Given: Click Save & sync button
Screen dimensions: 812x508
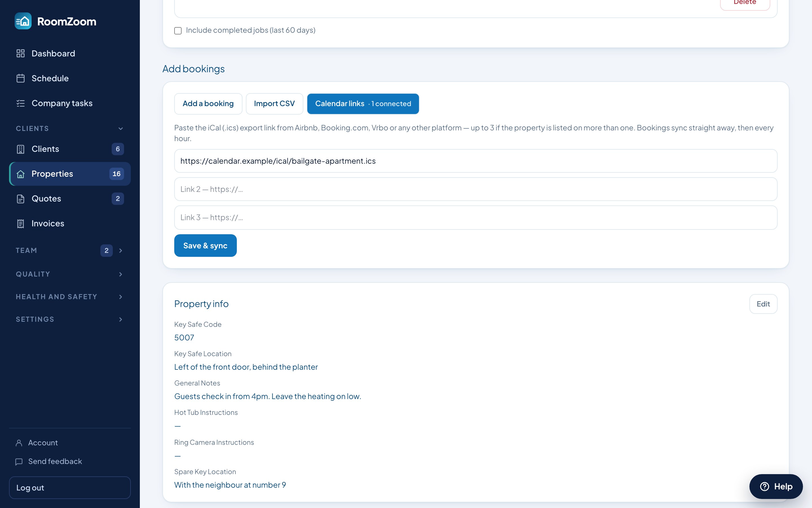Looking at the screenshot, I should click(205, 246).
